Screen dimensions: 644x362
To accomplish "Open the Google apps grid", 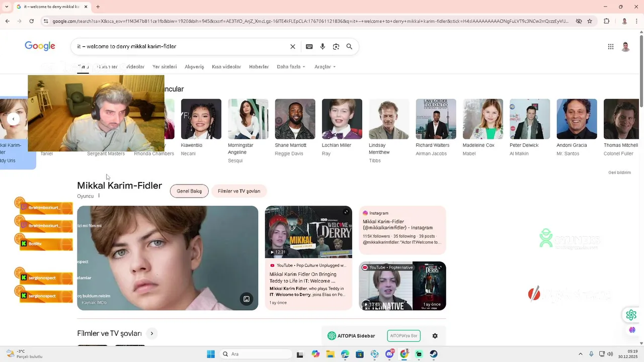I will pos(611,47).
